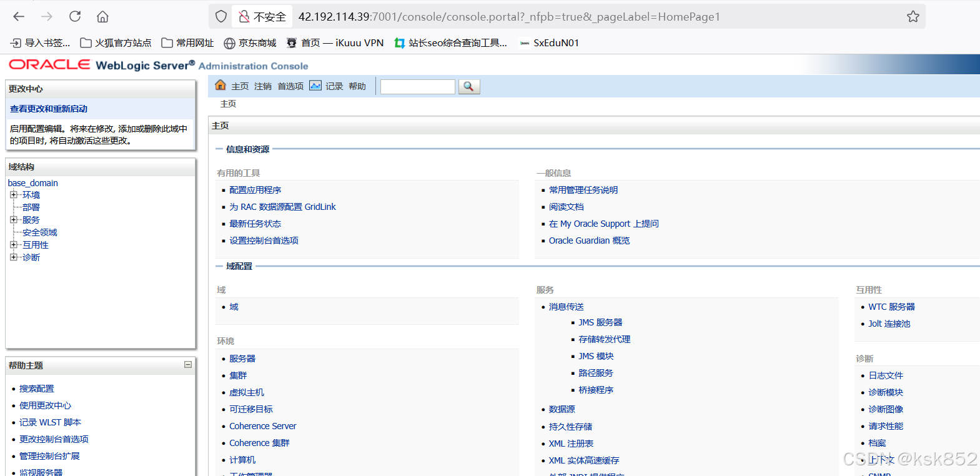Click the insecure connection lock icon

[244, 17]
